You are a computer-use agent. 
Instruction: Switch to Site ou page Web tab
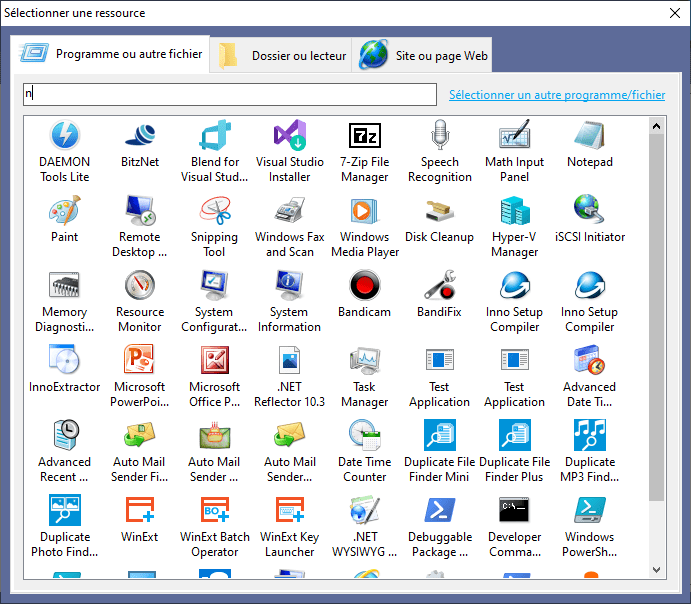[x=422, y=56]
